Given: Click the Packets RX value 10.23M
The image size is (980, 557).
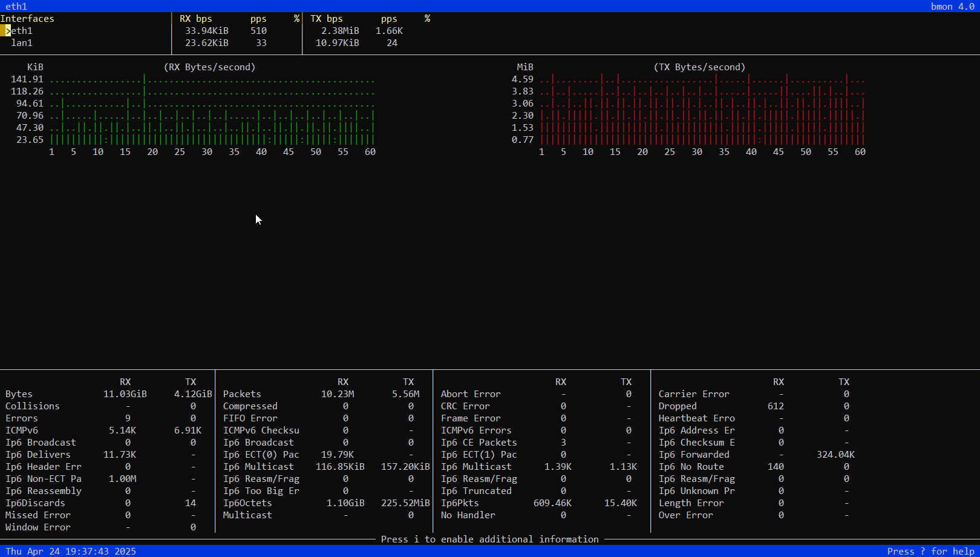Looking at the screenshot, I should [338, 394].
